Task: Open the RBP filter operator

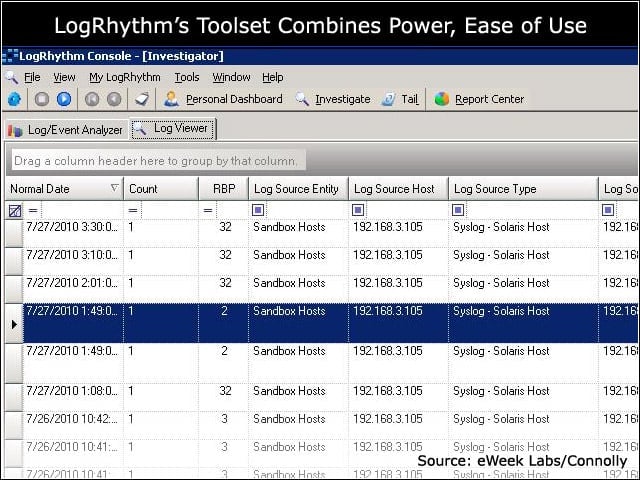Action: [x=208, y=211]
